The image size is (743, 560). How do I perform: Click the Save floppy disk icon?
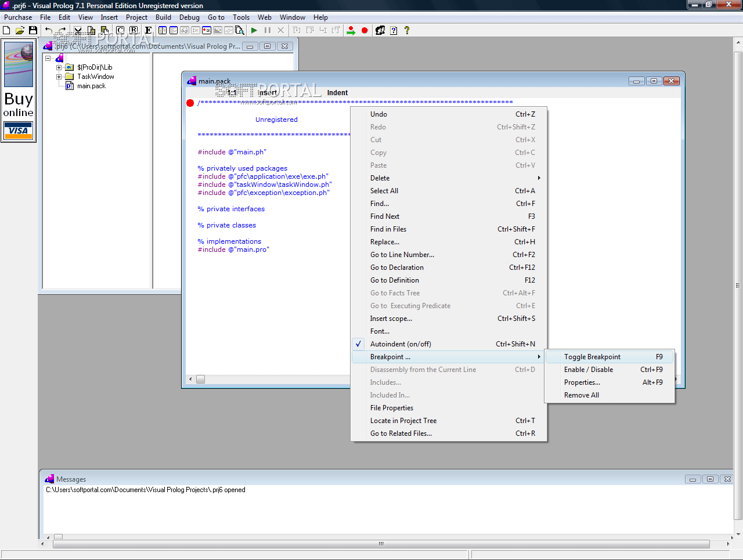click(33, 30)
